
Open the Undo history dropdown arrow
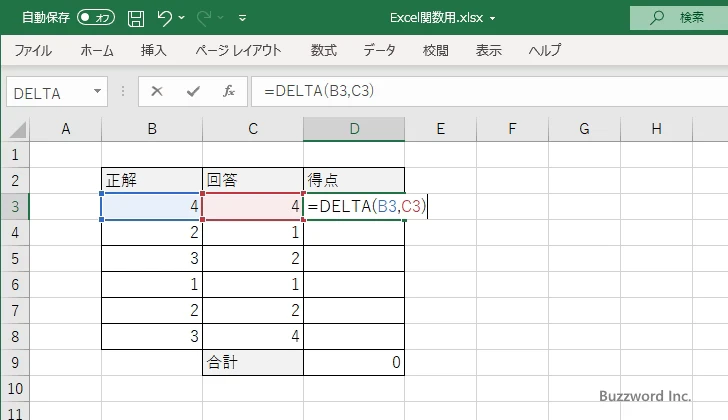186,18
